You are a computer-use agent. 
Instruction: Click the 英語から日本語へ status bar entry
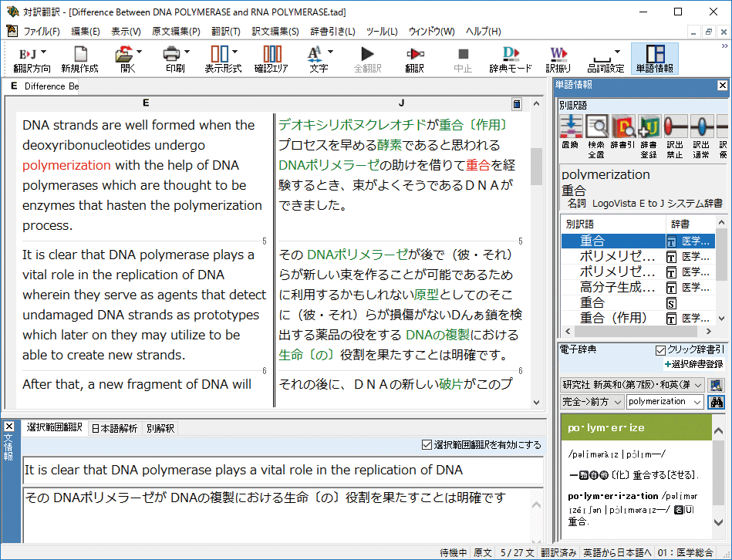point(617,553)
